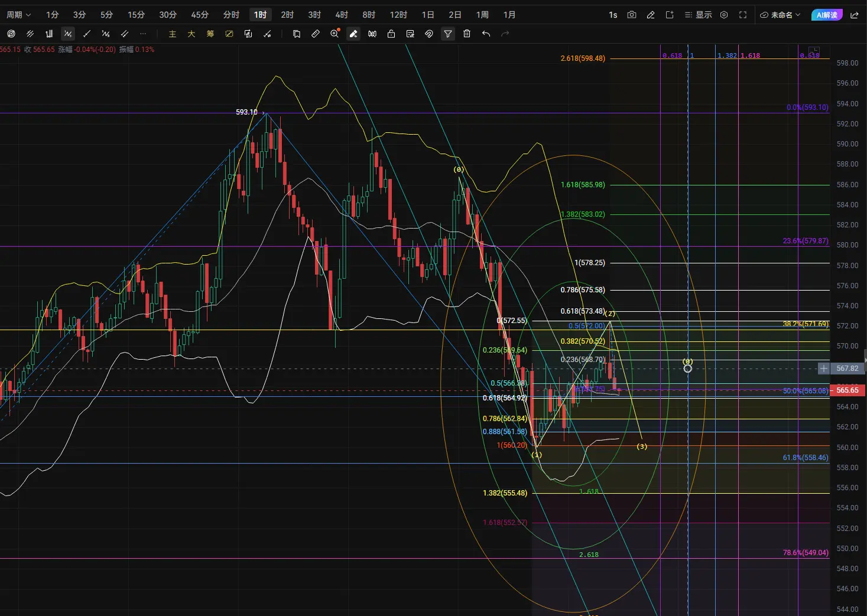Click the 567.82 crosshair price label
The image size is (867, 616).
pos(847,369)
